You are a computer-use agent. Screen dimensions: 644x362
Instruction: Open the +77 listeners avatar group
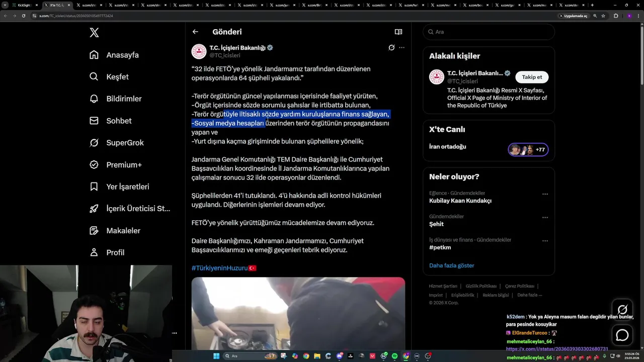click(528, 149)
